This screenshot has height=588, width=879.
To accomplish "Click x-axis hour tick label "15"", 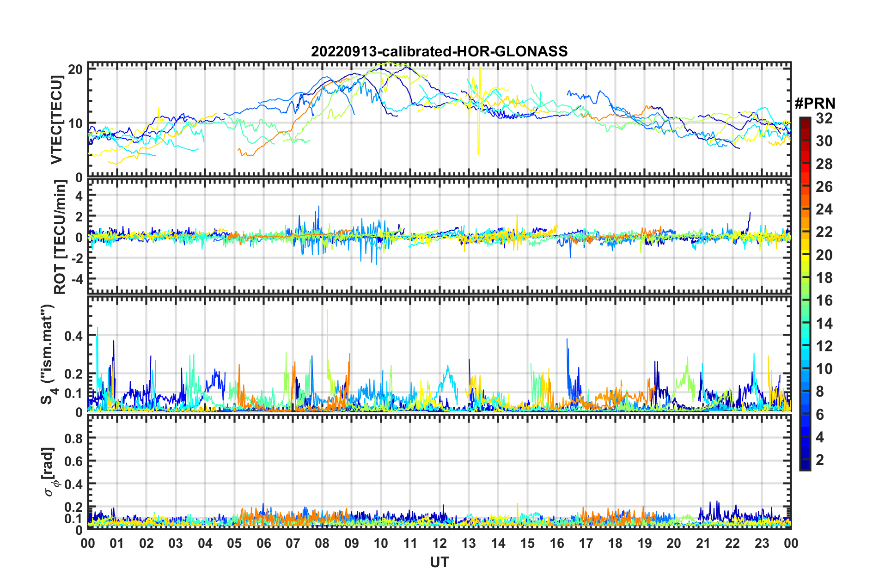I will point(527,543).
